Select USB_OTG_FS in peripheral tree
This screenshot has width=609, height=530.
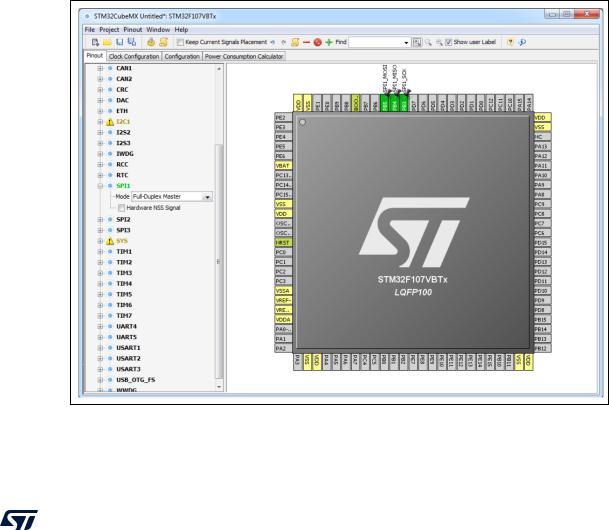click(x=136, y=380)
